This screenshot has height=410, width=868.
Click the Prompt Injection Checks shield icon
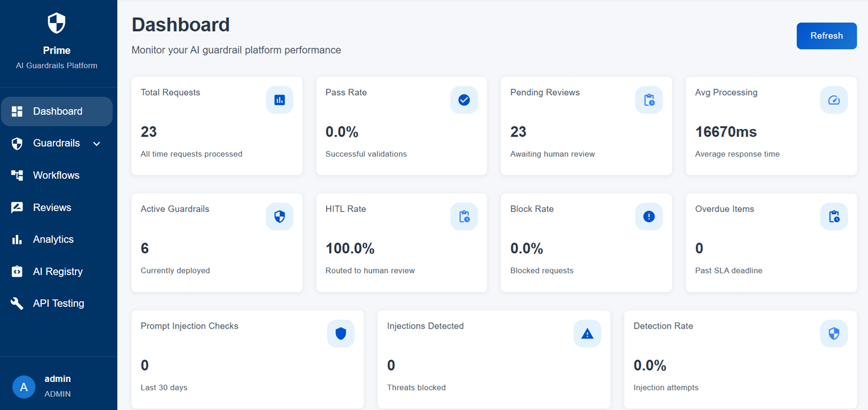tap(341, 333)
